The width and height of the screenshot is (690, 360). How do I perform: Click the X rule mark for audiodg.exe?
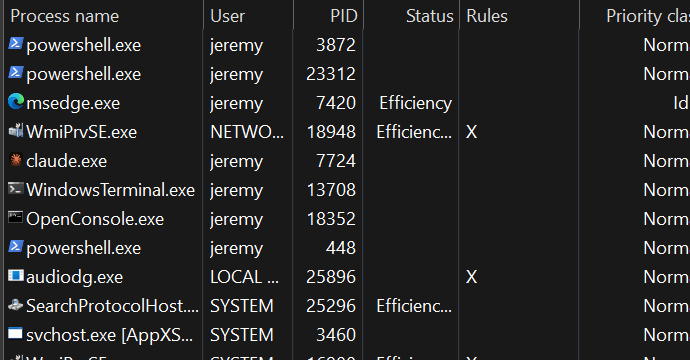click(x=471, y=277)
